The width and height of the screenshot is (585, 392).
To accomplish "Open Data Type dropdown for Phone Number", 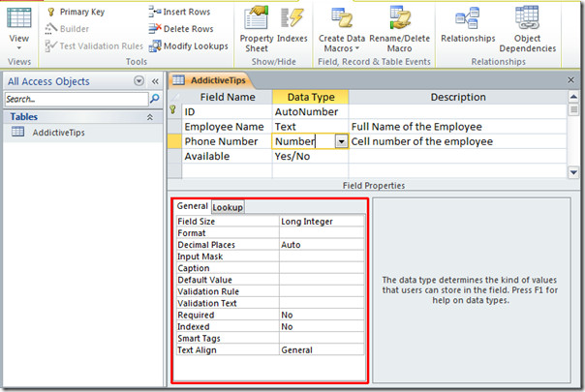I will click(341, 141).
